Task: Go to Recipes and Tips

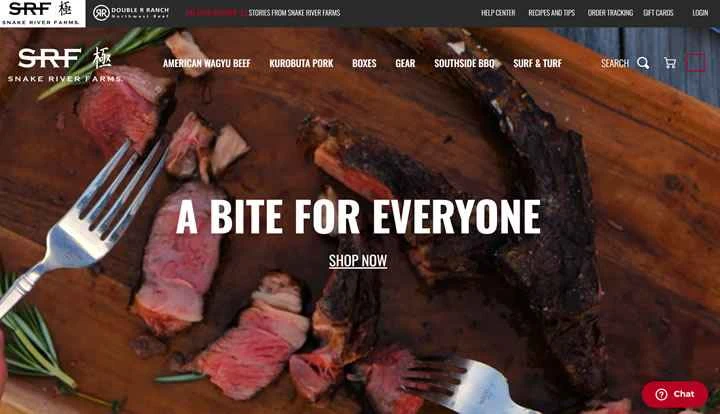Action: (551, 13)
